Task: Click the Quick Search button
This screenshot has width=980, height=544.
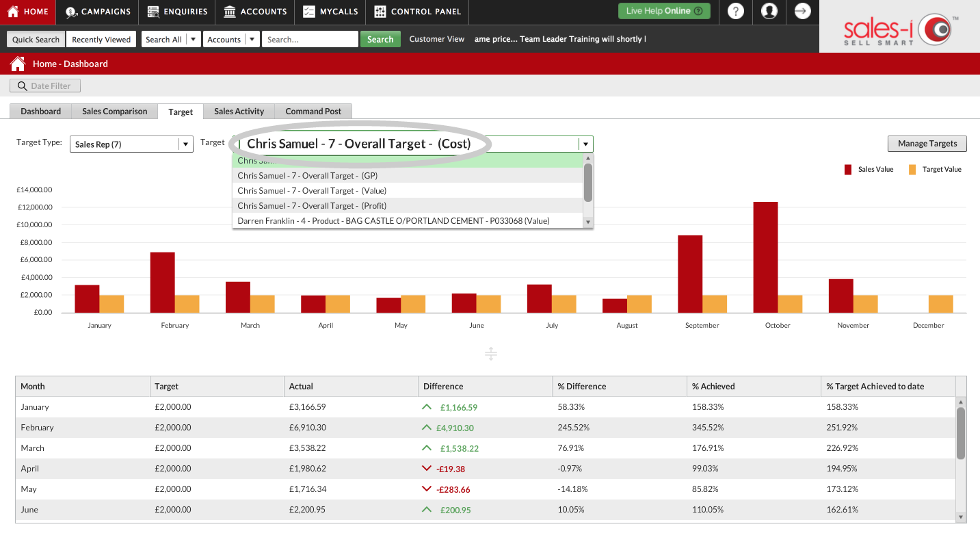Action: [36, 39]
